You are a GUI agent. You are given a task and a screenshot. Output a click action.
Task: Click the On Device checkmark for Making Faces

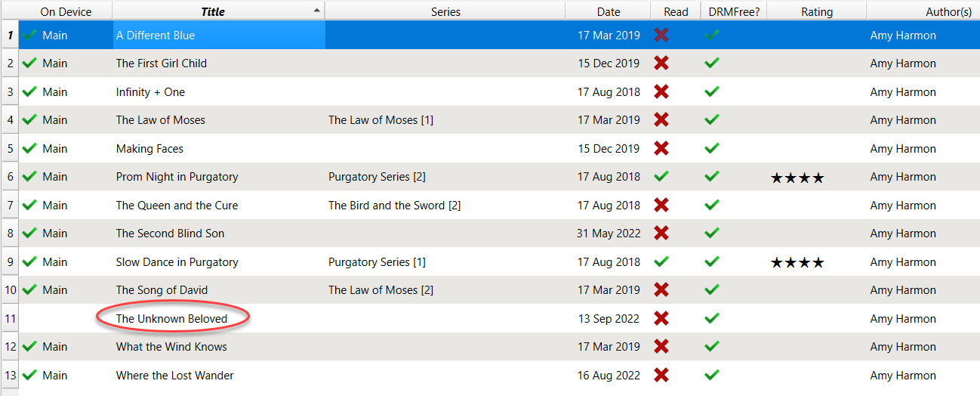coord(30,149)
